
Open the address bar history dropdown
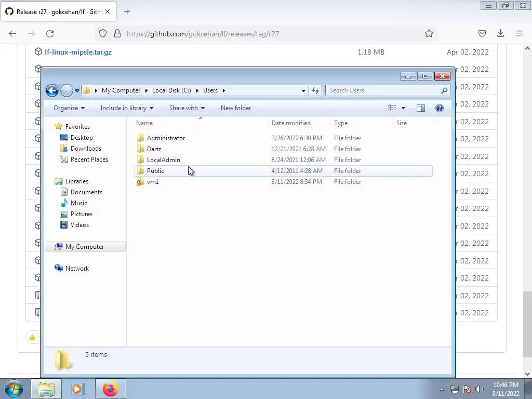click(x=303, y=90)
